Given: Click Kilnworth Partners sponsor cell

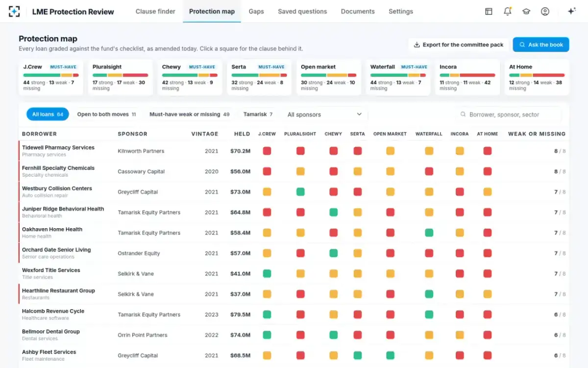Looking at the screenshot, I should (x=141, y=151).
